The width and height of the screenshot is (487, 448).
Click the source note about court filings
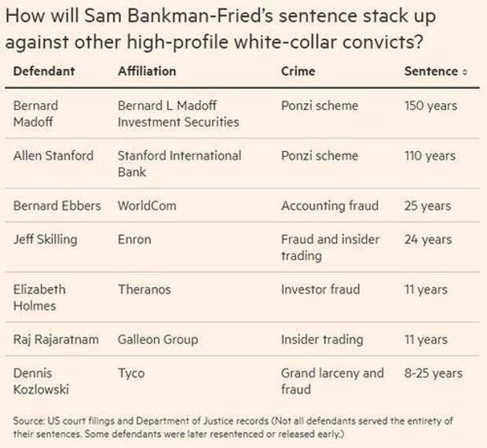(x=233, y=428)
